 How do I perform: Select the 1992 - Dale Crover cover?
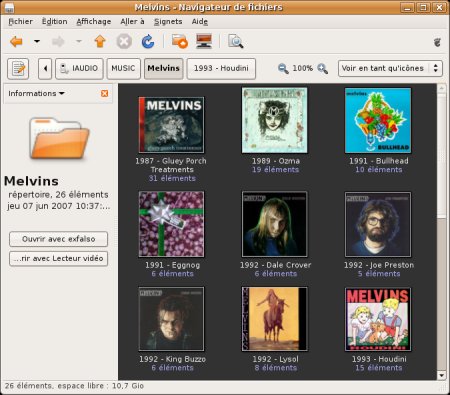click(x=275, y=224)
